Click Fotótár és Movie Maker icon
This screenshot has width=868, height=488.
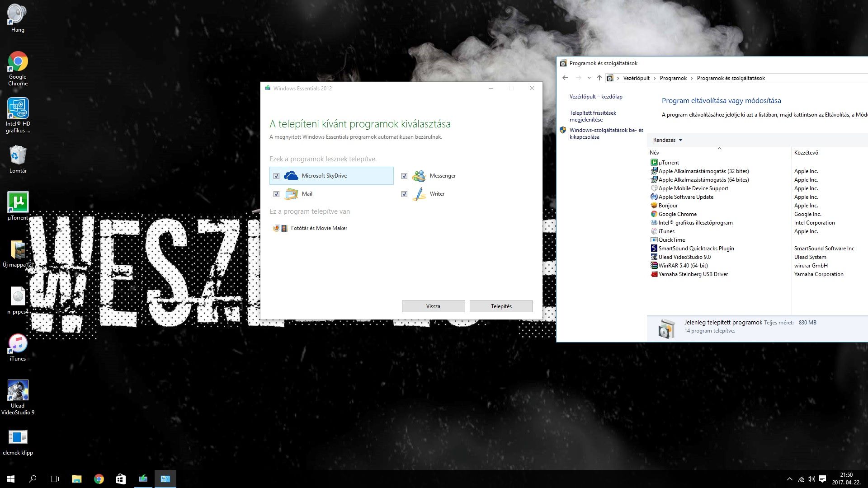click(280, 228)
